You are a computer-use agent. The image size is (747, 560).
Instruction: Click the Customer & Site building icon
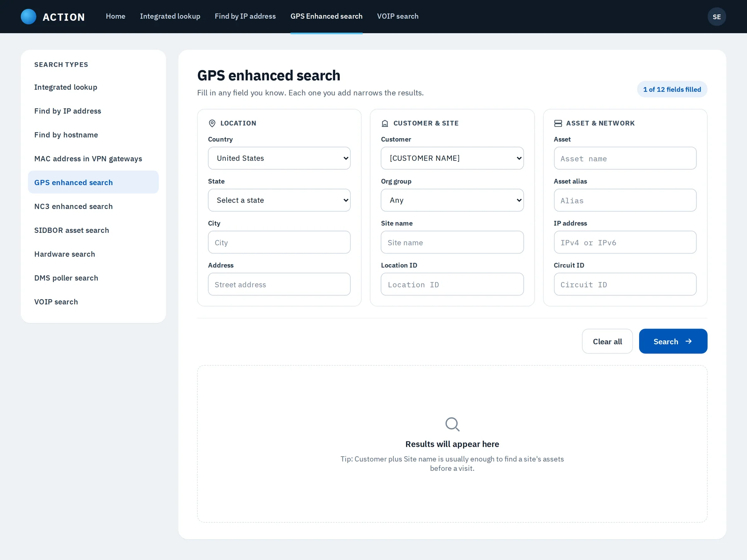tap(385, 123)
